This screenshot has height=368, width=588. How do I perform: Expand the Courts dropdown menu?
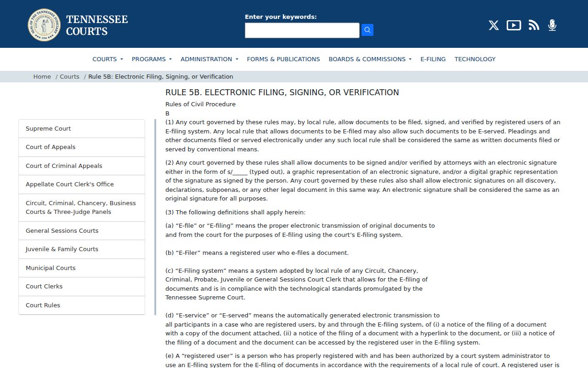click(107, 59)
